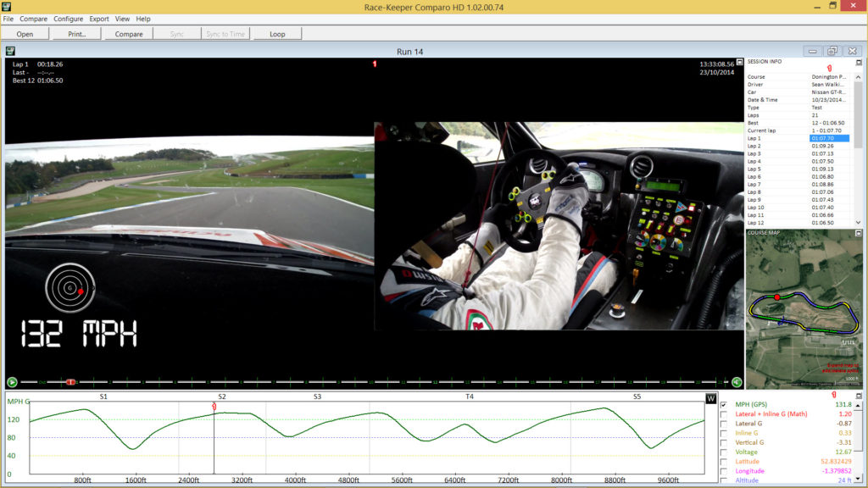
Task: Click the Run 14 document icon
Action: coord(10,51)
